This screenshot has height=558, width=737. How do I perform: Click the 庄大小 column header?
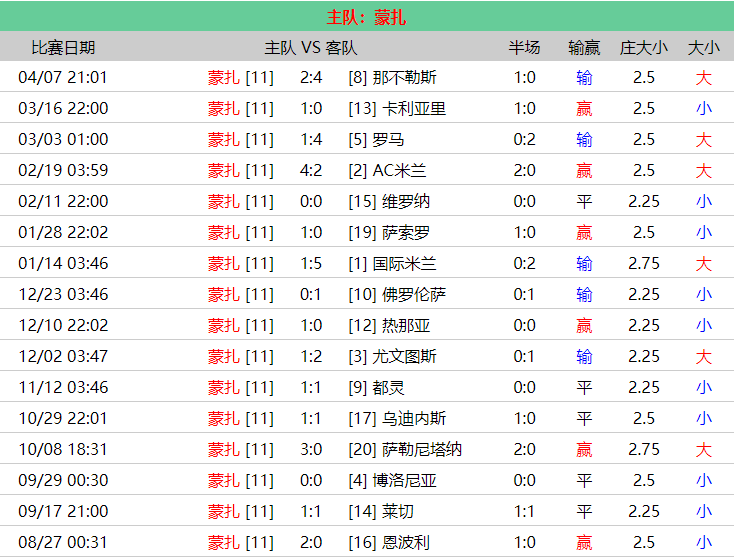click(644, 47)
